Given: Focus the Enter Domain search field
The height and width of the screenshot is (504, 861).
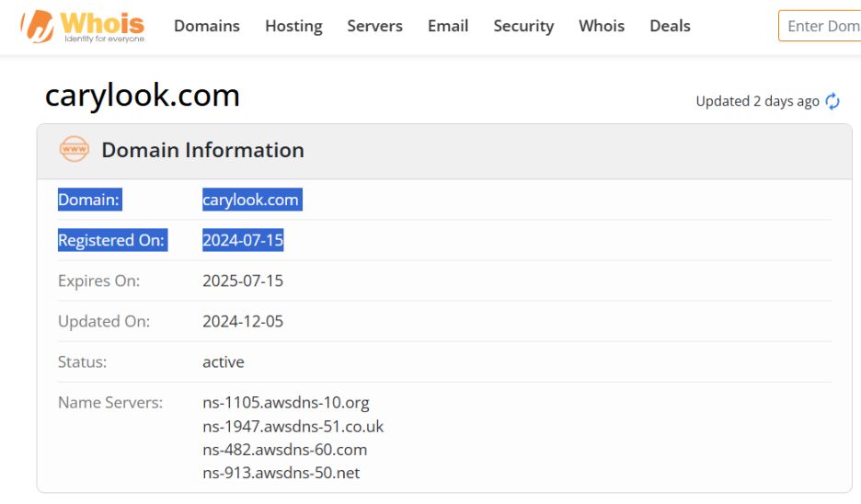Looking at the screenshot, I should [x=821, y=26].
